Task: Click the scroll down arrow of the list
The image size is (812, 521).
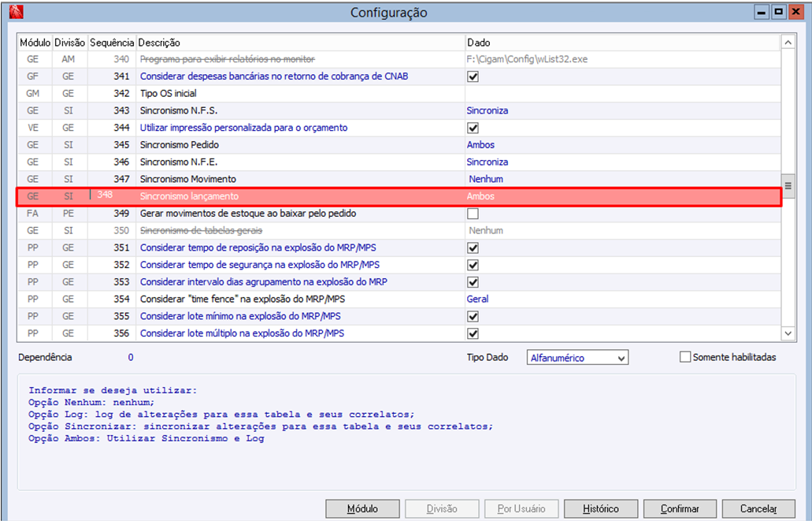Action: point(788,333)
